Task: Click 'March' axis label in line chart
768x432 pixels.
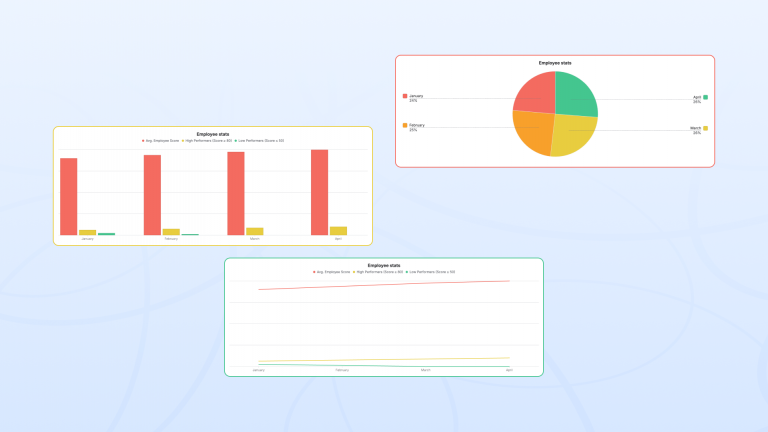Action: pos(426,370)
